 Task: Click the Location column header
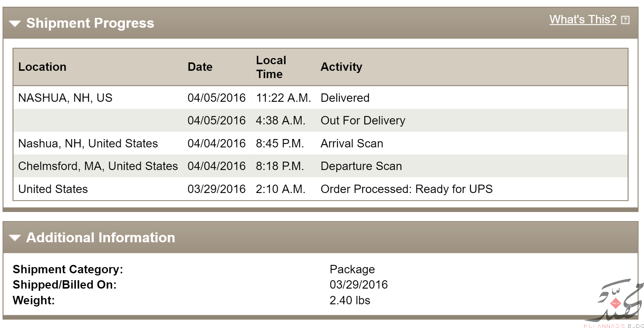(42, 67)
